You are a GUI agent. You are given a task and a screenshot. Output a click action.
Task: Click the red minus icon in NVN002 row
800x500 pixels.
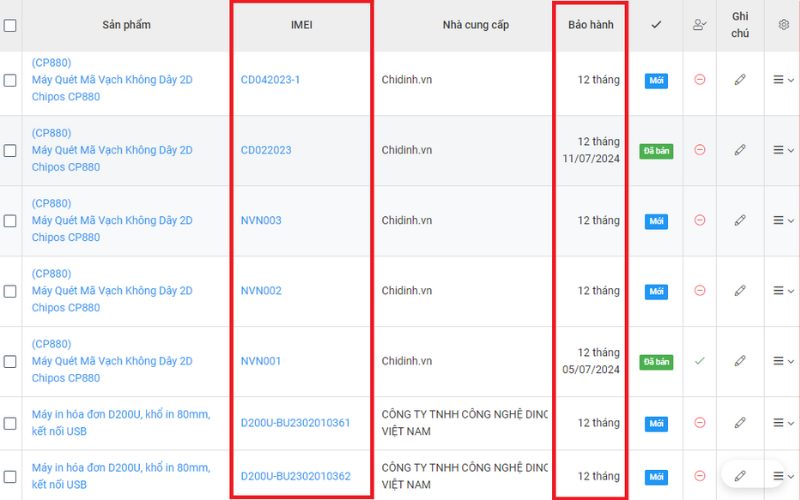(700, 291)
